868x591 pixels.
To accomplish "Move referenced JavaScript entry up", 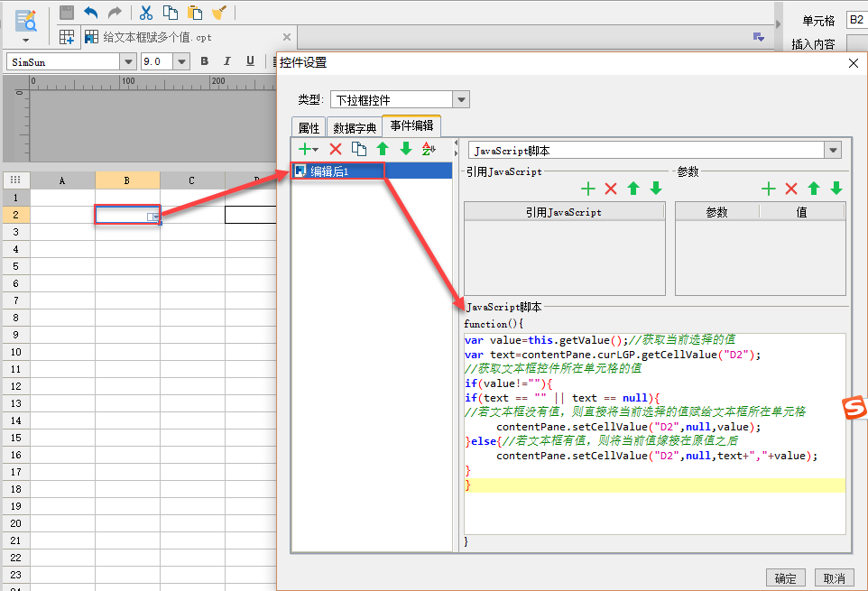I will (x=633, y=189).
